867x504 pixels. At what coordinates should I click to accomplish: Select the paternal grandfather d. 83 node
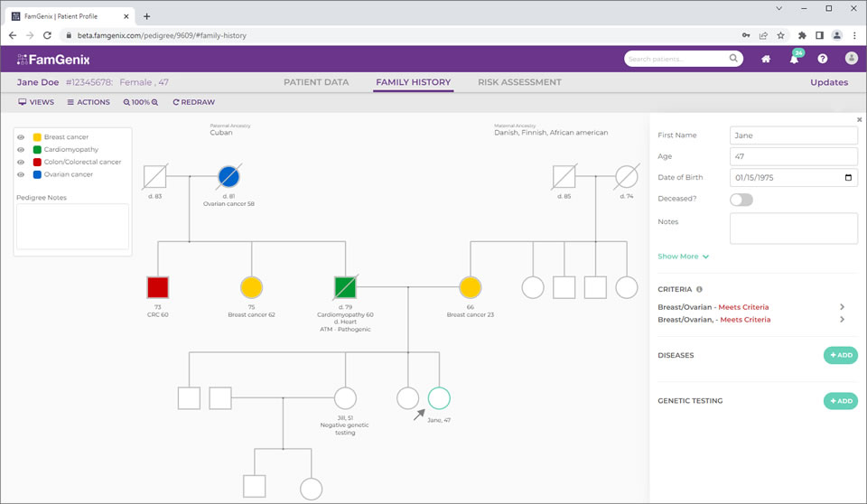pyautogui.click(x=154, y=177)
